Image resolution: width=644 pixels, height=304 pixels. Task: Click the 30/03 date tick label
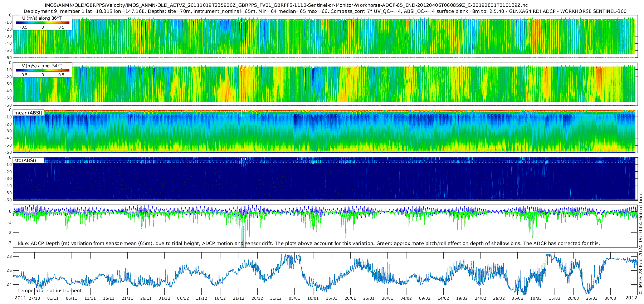pos(610,298)
